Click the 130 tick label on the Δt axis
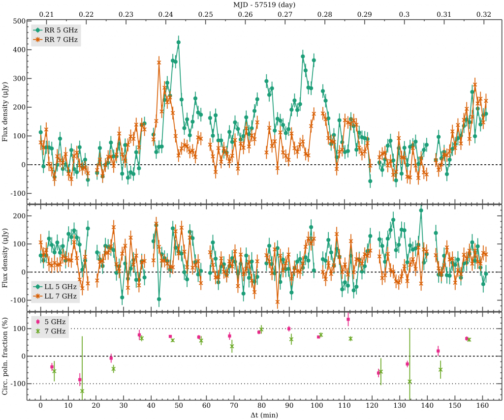Image resolution: width=504 pixels, height=420 pixels. [400, 406]
